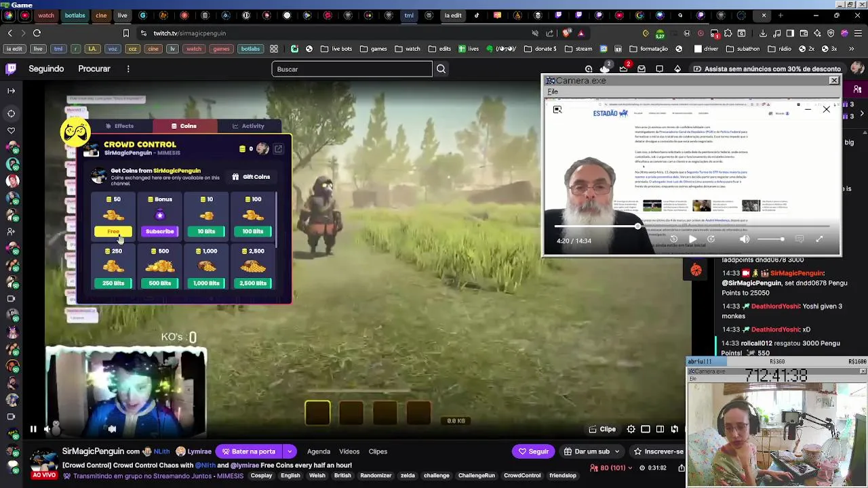
Task: Toggle captions in Camera.exe video
Action: coord(800,239)
